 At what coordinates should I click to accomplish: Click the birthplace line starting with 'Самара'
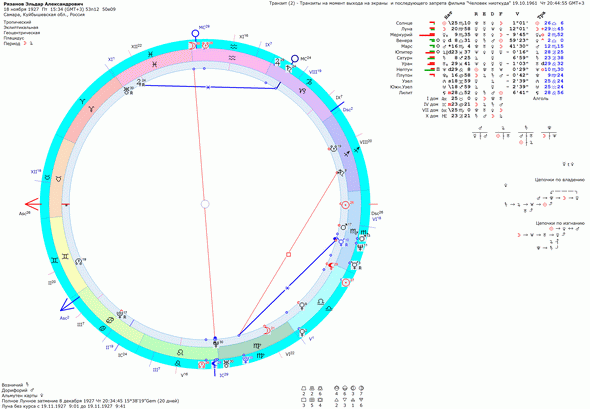pyautogui.click(x=44, y=15)
